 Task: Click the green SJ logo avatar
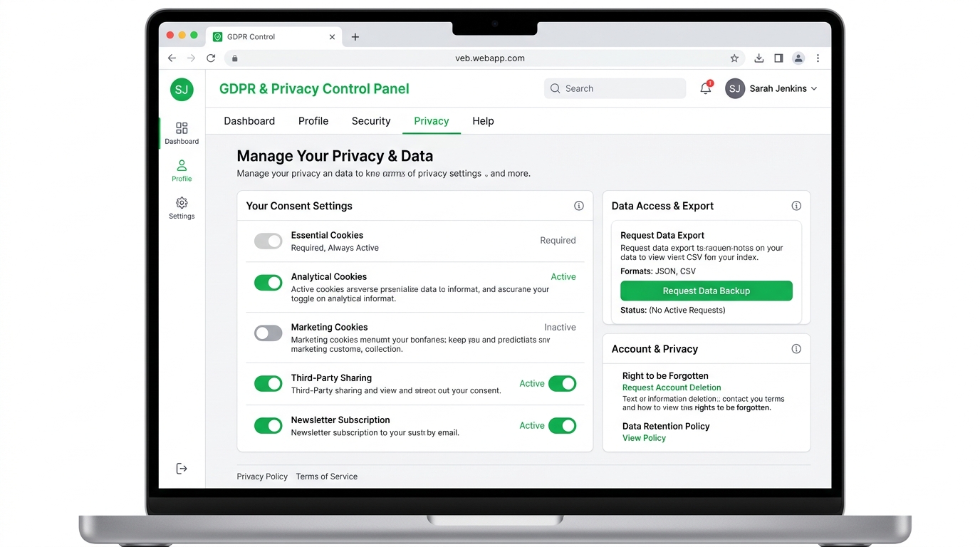point(182,89)
